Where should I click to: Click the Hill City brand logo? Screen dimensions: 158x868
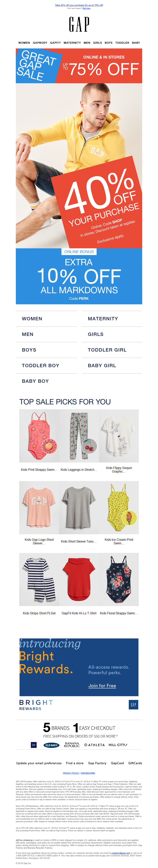click(118, 745)
